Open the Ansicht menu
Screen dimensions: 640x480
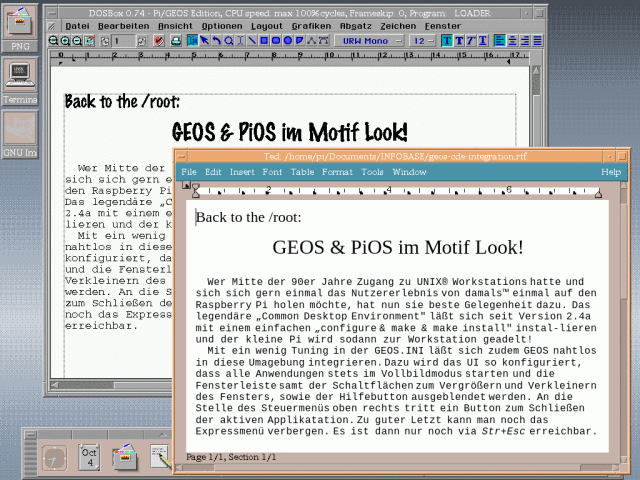(x=175, y=26)
